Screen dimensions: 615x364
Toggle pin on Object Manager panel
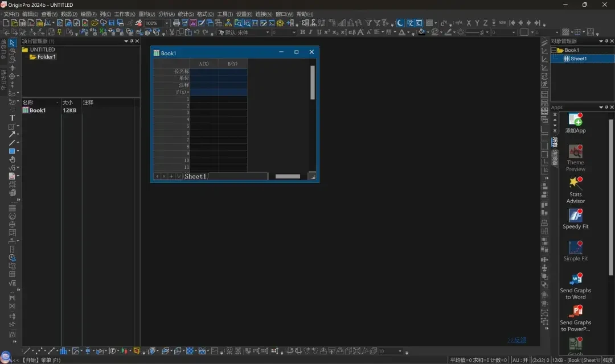pyautogui.click(x=606, y=41)
